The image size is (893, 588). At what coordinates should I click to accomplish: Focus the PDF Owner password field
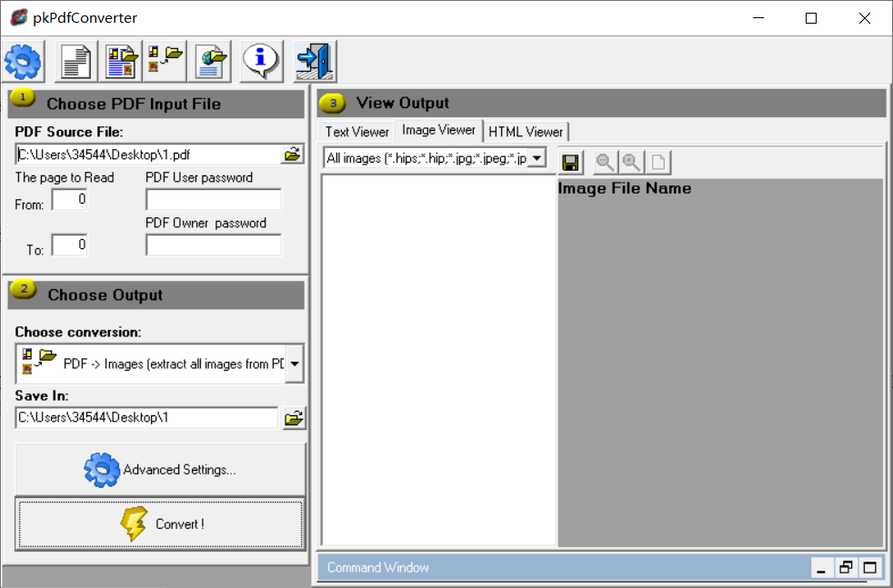tap(214, 244)
